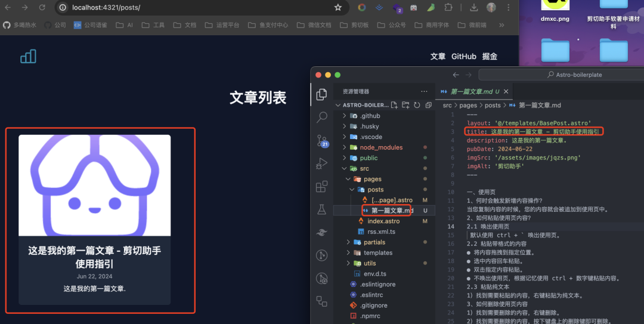Open the VS Code Search view
This screenshot has width=644, height=324.
pyautogui.click(x=322, y=117)
